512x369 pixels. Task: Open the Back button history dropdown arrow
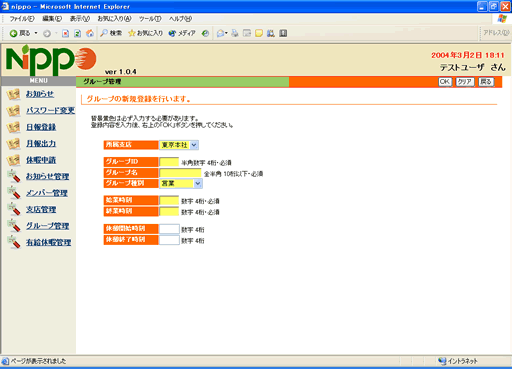pyautogui.click(x=36, y=33)
